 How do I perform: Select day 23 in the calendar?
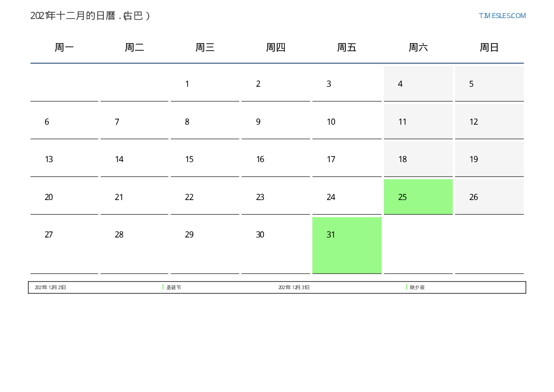coord(276,197)
